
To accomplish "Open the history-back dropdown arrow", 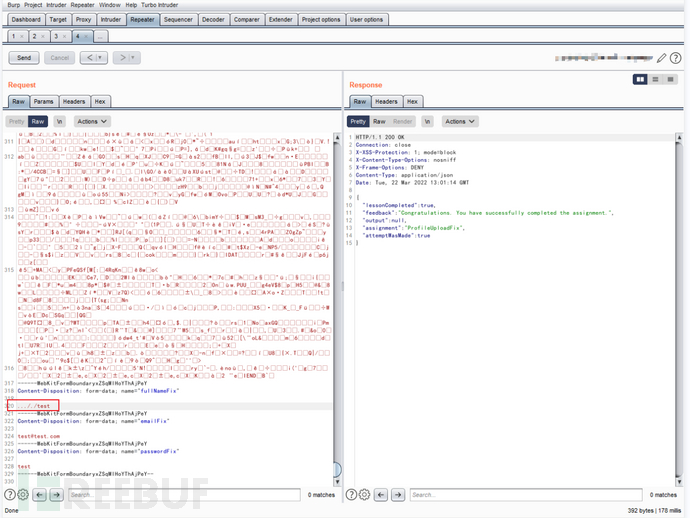I will [101, 58].
